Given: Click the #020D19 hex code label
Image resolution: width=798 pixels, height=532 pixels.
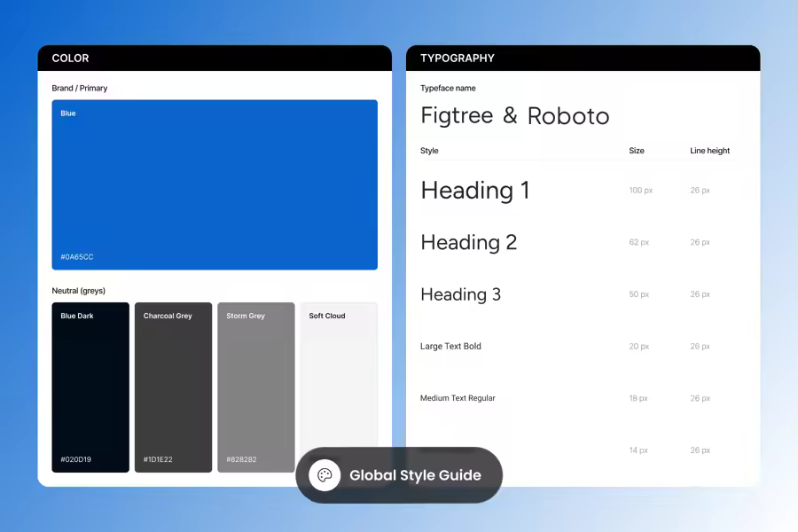Looking at the screenshot, I should tap(76, 460).
